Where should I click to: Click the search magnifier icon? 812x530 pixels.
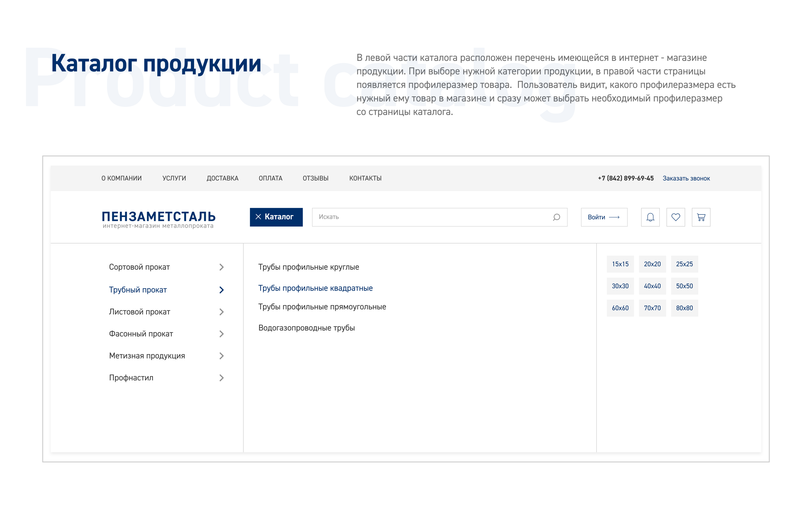coord(556,217)
